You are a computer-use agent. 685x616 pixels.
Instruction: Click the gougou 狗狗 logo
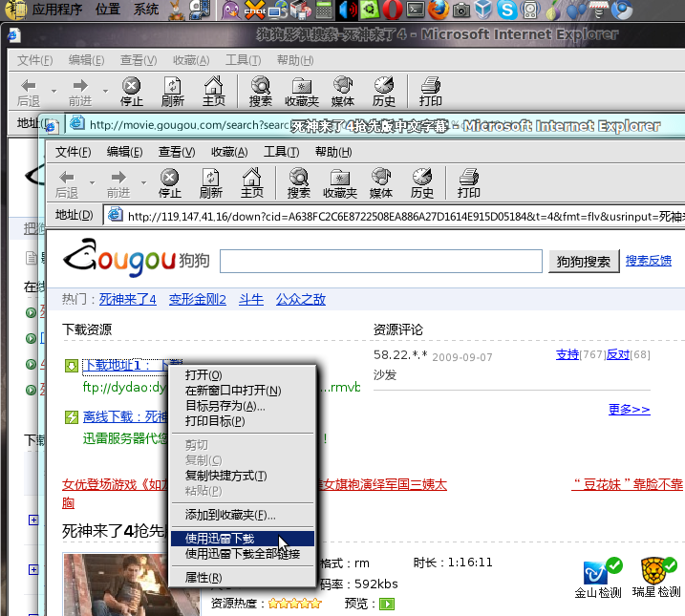coord(137,259)
